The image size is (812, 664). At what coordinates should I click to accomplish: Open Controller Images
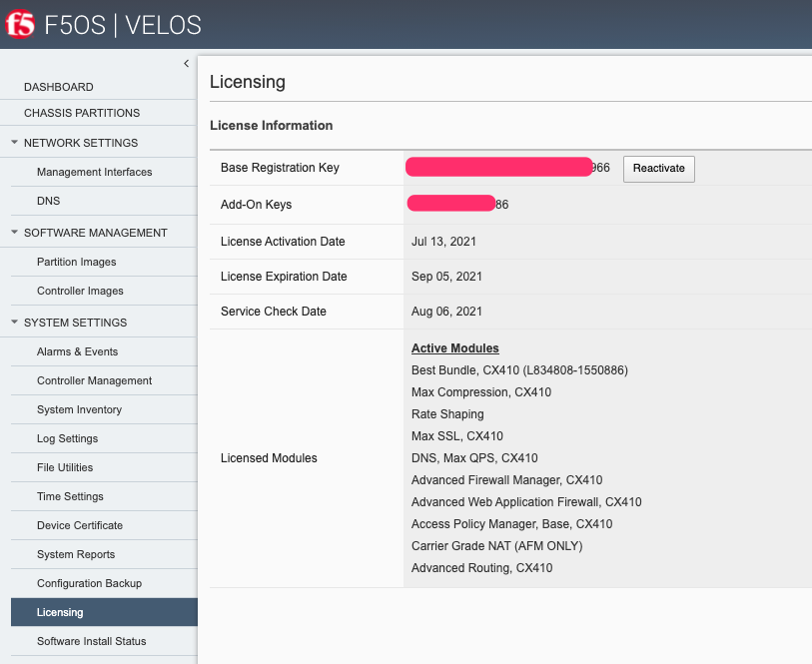pos(80,291)
